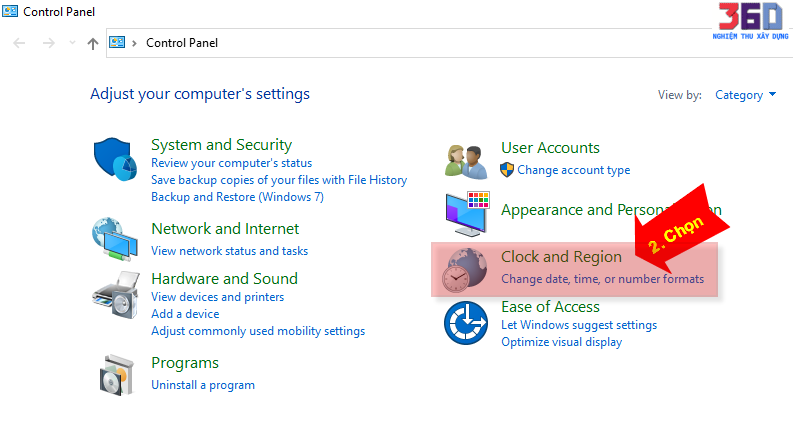Open the Programs category
Screen dimensions: 793x427
pyautogui.click(x=185, y=363)
